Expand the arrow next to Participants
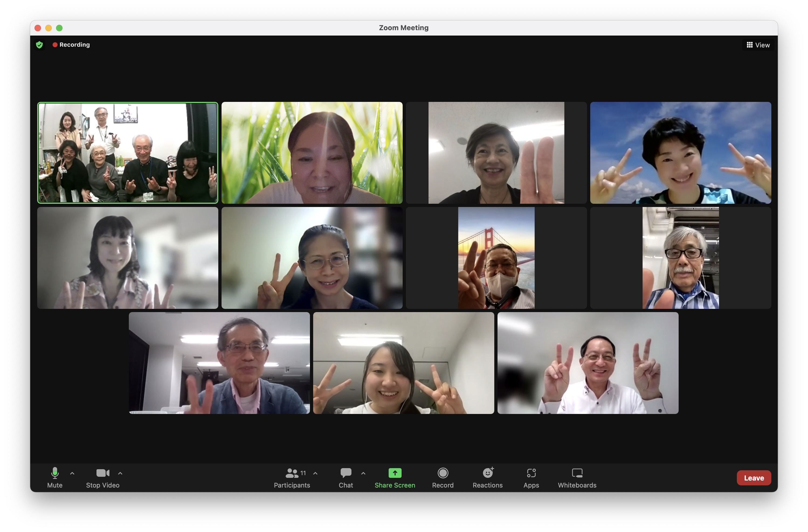Viewport: 808px width, 532px height. 315,473
